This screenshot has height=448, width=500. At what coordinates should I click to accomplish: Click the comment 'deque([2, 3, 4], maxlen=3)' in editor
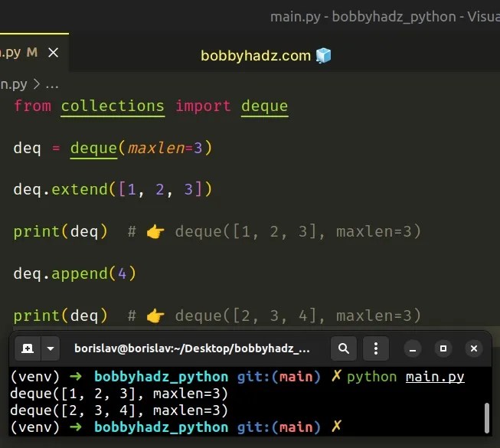(298, 316)
